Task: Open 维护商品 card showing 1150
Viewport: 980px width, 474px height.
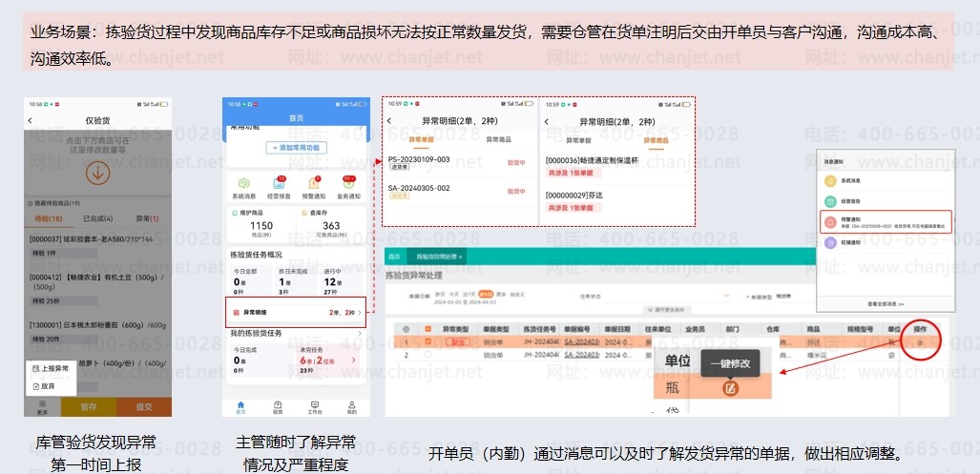Action: (261, 223)
